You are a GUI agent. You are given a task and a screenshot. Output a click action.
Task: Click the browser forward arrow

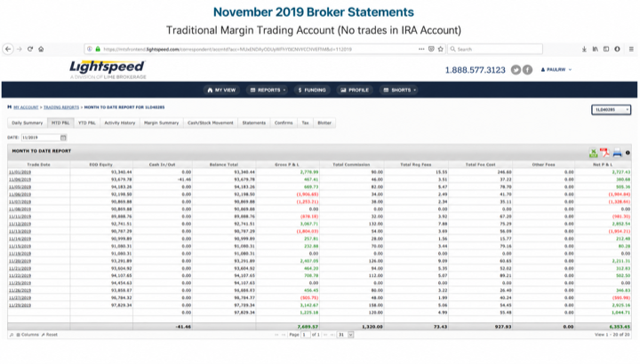(20, 49)
